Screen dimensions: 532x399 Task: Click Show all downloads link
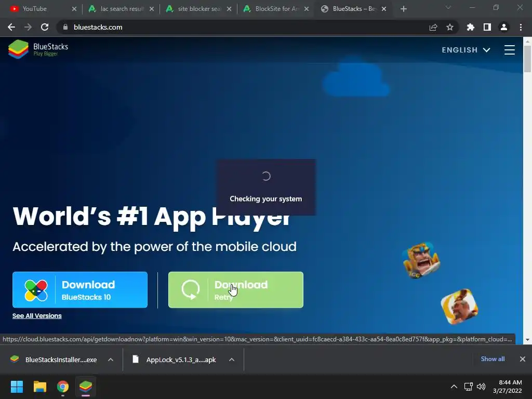[x=493, y=359]
